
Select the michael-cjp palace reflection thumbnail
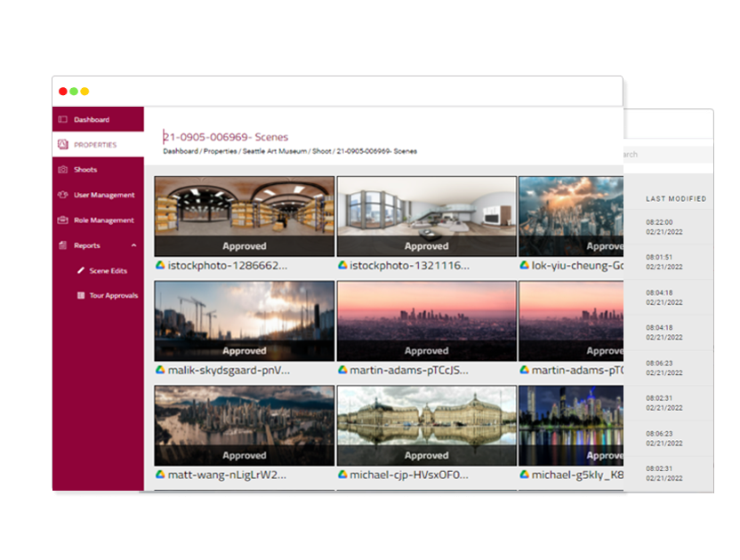(x=426, y=418)
